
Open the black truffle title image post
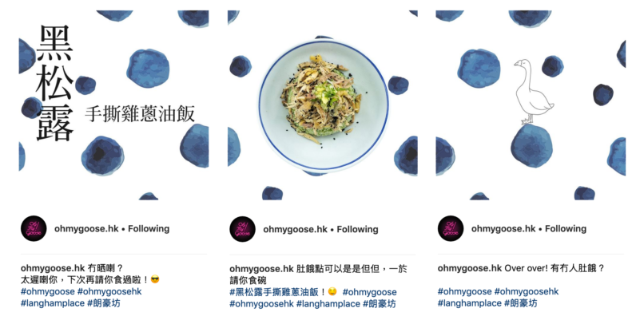(x=113, y=105)
